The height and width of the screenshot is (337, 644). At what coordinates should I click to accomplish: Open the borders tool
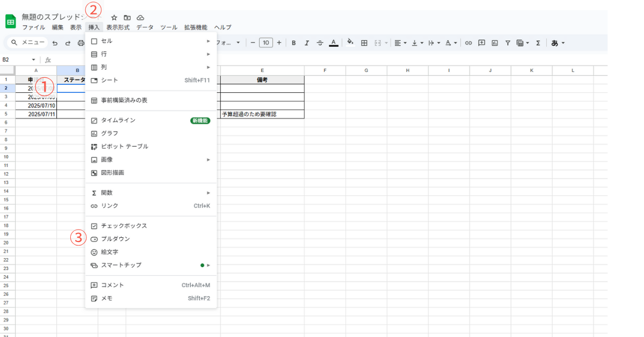tap(364, 43)
